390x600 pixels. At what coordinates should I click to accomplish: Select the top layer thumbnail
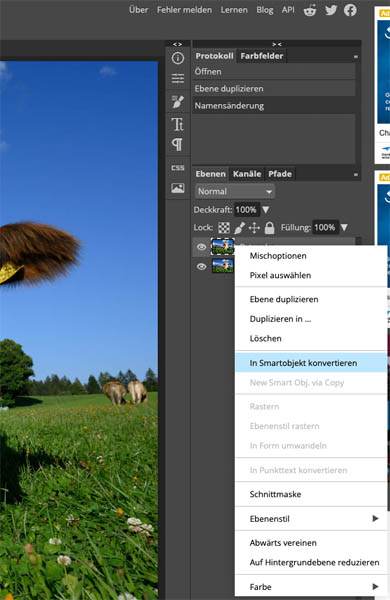(x=222, y=246)
